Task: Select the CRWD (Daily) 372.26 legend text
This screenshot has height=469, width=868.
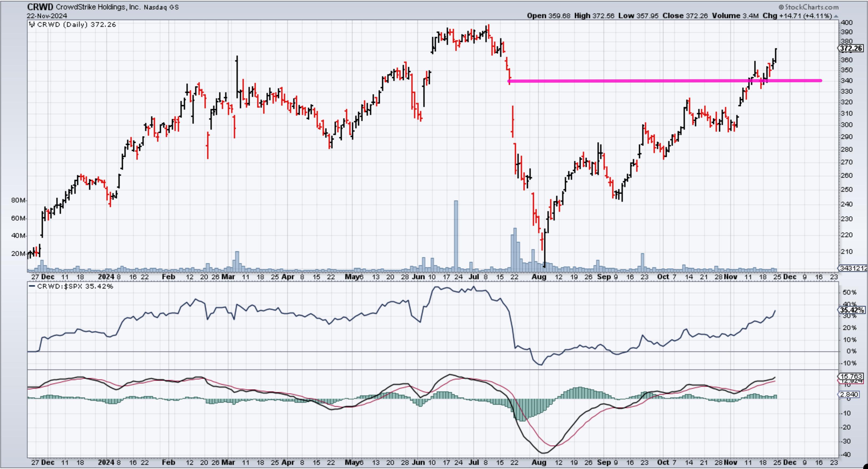Action: click(77, 24)
